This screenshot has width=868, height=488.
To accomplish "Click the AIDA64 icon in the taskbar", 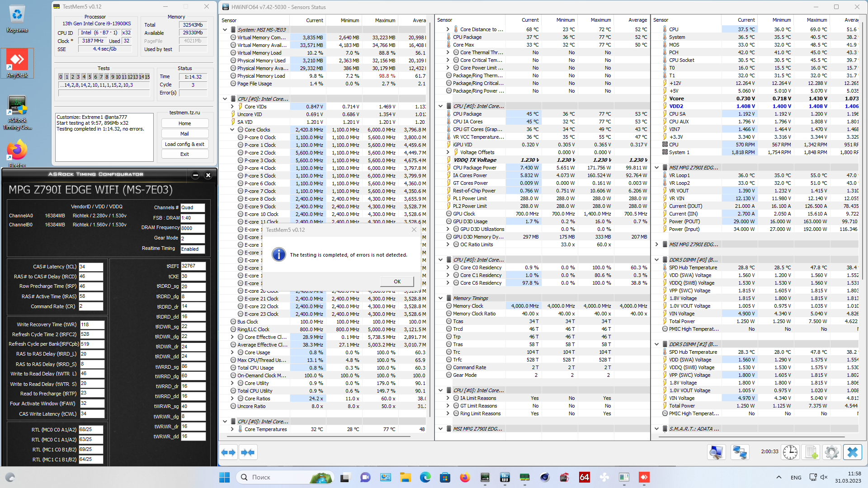I will point(584,477).
